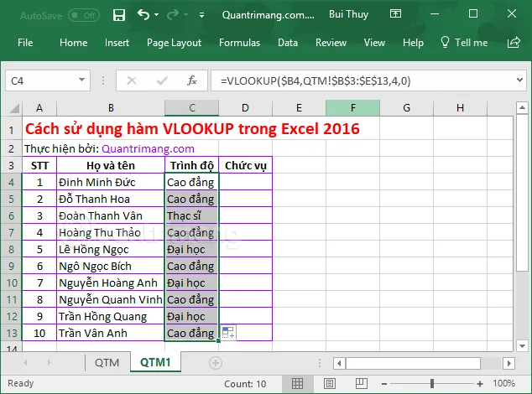The width and height of the screenshot is (532, 394).
Task: Click the Share icon in ribbon
Action: (514, 43)
